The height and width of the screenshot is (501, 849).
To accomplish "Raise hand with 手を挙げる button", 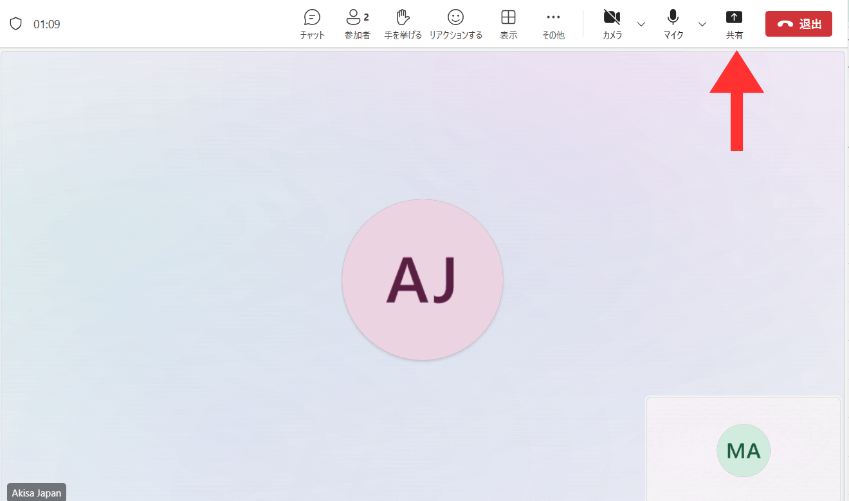I will click(x=402, y=24).
